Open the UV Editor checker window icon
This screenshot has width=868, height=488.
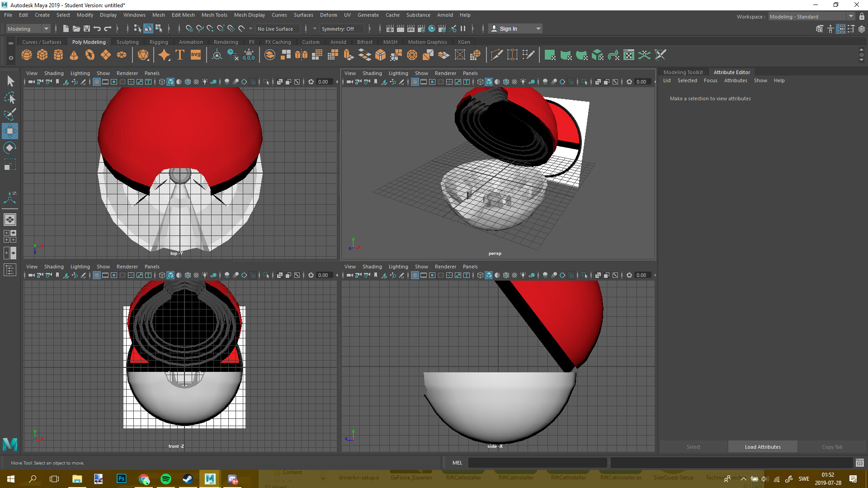629,55
